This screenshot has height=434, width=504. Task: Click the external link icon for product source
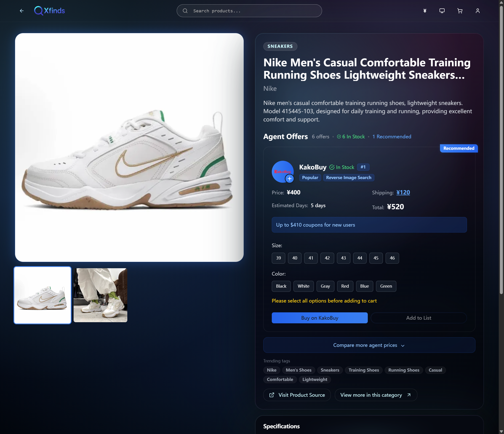[272, 395]
